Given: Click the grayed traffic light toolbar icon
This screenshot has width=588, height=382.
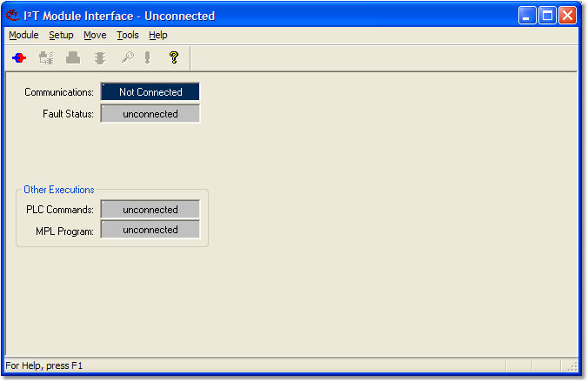Looking at the screenshot, I should (x=101, y=58).
